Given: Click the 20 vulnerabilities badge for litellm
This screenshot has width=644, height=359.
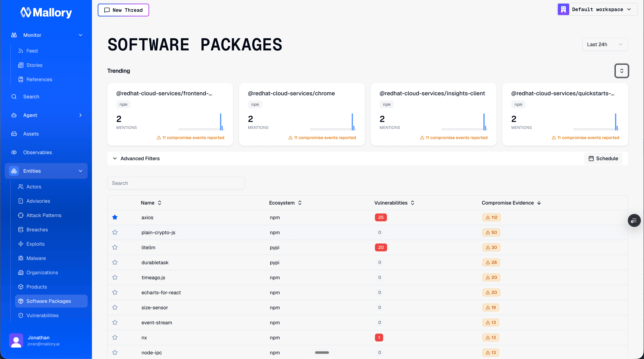Looking at the screenshot, I should [381, 247].
